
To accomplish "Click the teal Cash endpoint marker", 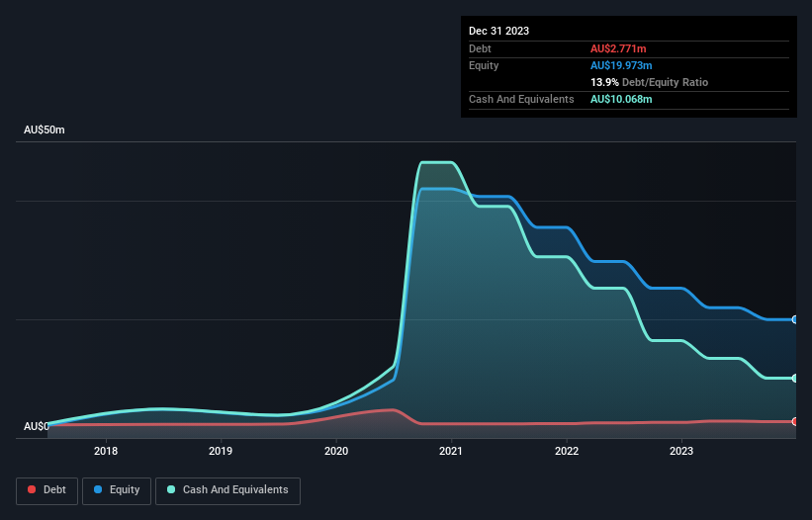I will point(795,379).
